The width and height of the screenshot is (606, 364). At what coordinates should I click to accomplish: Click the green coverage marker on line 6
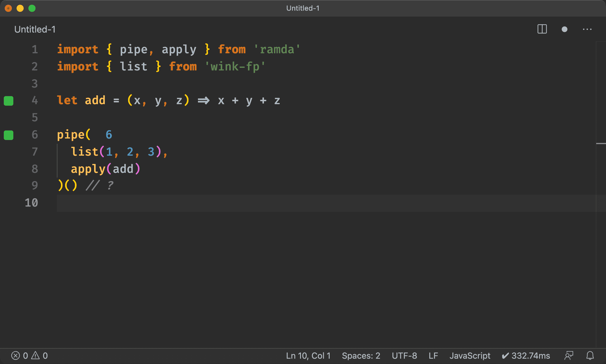tap(9, 135)
